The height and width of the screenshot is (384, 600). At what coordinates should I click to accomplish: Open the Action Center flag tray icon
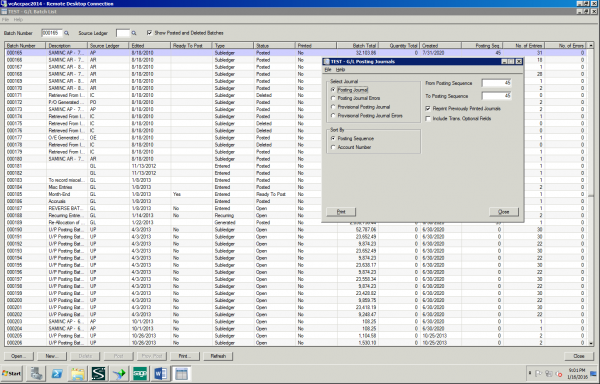coord(538,374)
